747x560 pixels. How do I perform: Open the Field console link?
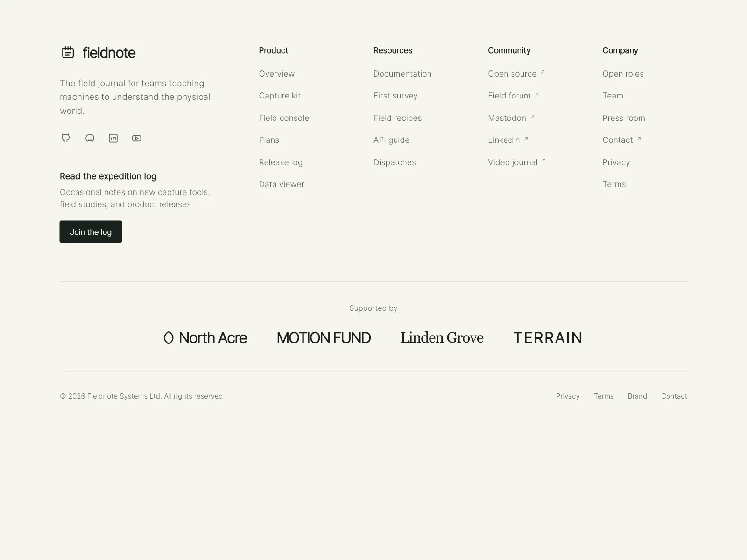click(x=284, y=118)
